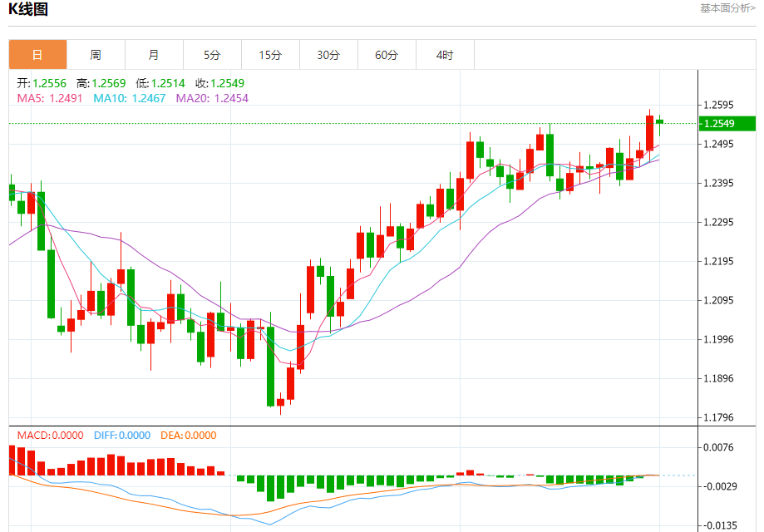
Task: Click the current price label 1.2549
Action: click(x=727, y=123)
